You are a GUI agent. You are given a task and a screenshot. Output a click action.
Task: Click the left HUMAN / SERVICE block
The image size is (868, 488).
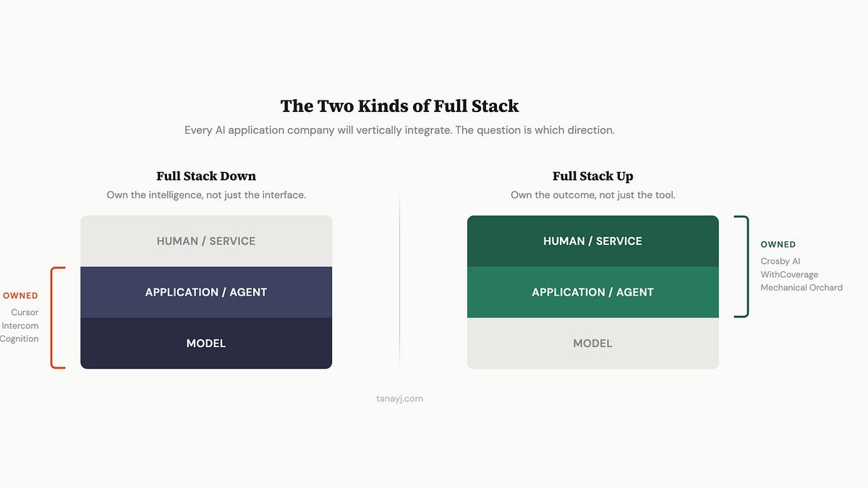click(206, 241)
